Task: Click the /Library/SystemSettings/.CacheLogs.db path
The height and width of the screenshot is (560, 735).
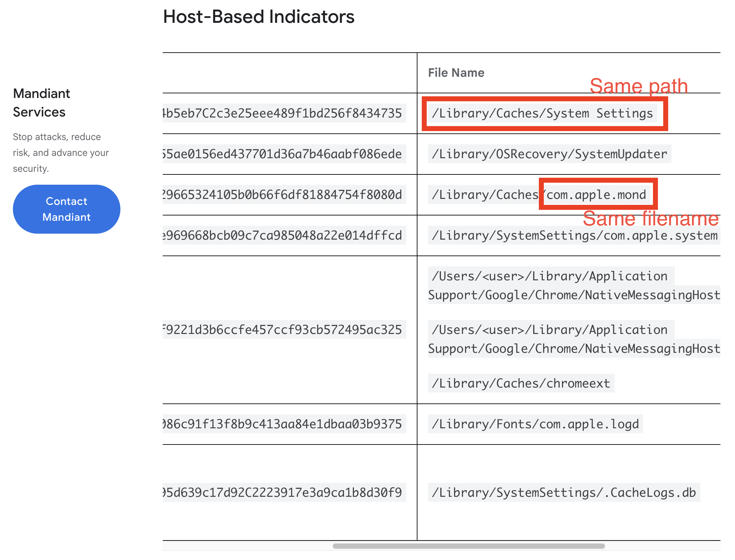Action: (564, 492)
